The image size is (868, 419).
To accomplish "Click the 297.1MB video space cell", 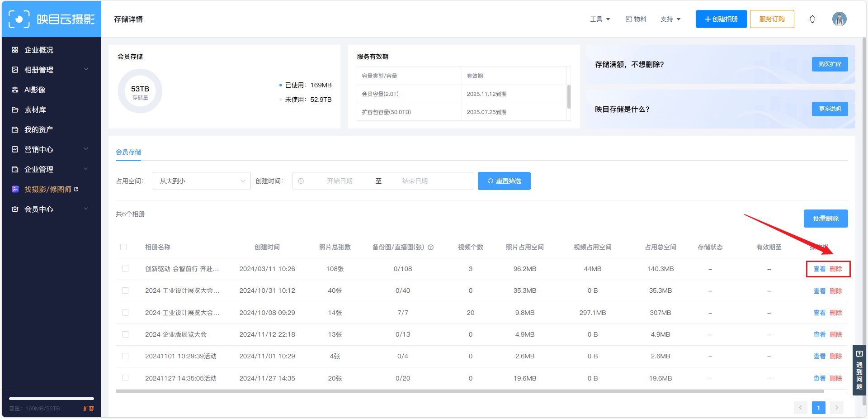I will 592,313.
